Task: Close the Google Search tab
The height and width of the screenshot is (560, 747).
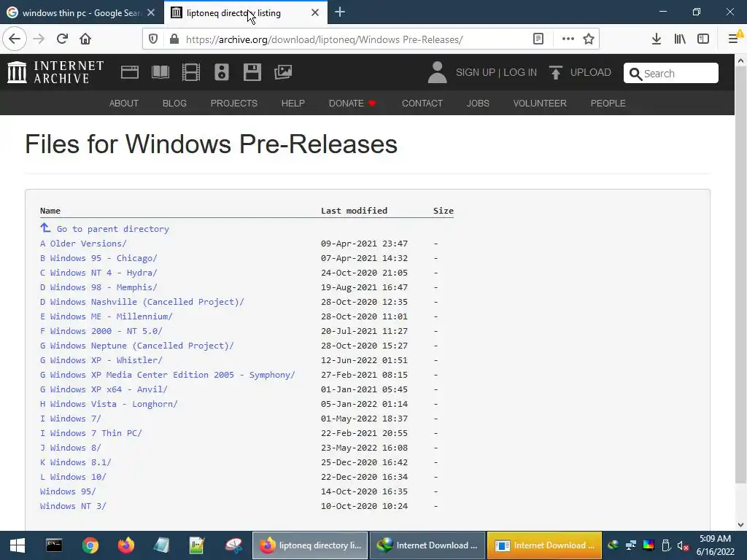Action: coord(151,13)
